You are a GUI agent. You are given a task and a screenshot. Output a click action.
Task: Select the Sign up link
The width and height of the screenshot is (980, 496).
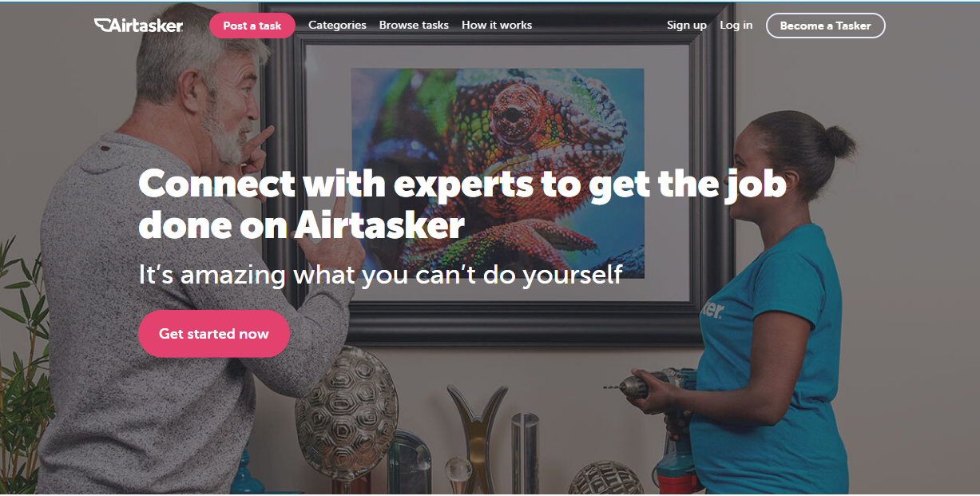(x=687, y=26)
